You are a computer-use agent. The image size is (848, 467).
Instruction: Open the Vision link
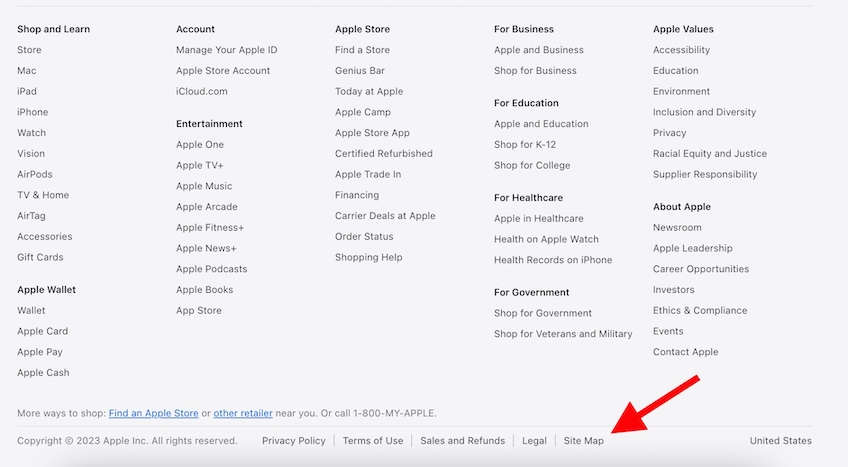pos(31,154)
